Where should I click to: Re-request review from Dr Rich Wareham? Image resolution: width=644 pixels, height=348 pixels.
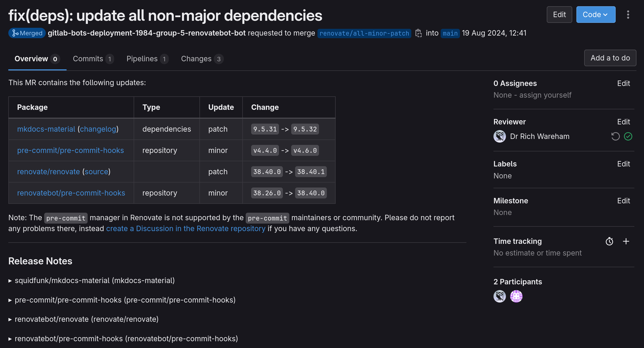615,136
